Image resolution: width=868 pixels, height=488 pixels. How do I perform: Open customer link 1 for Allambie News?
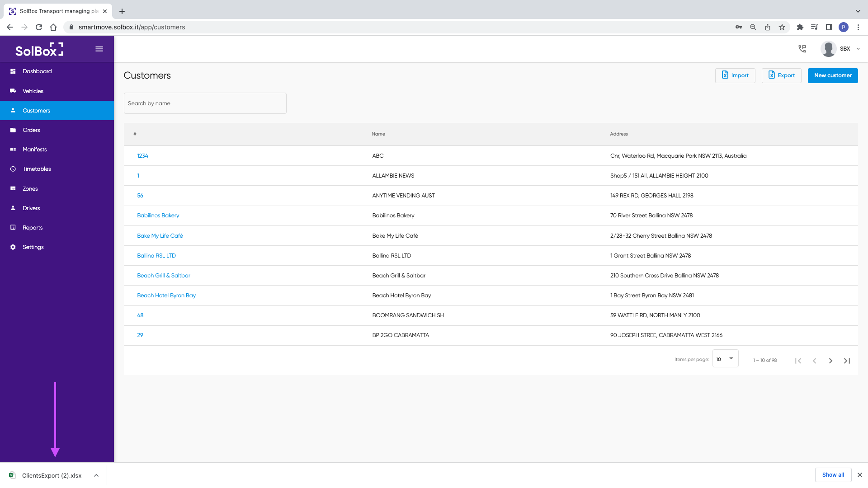[x=138, y=176]
